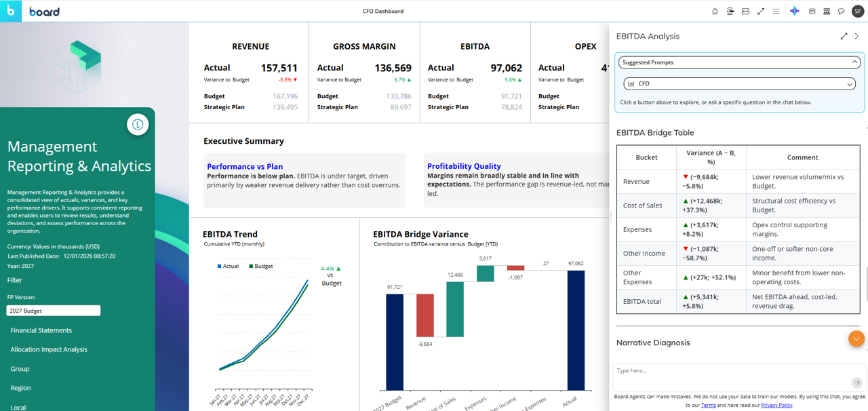Select Group in sidebar menu

point(20,369)
